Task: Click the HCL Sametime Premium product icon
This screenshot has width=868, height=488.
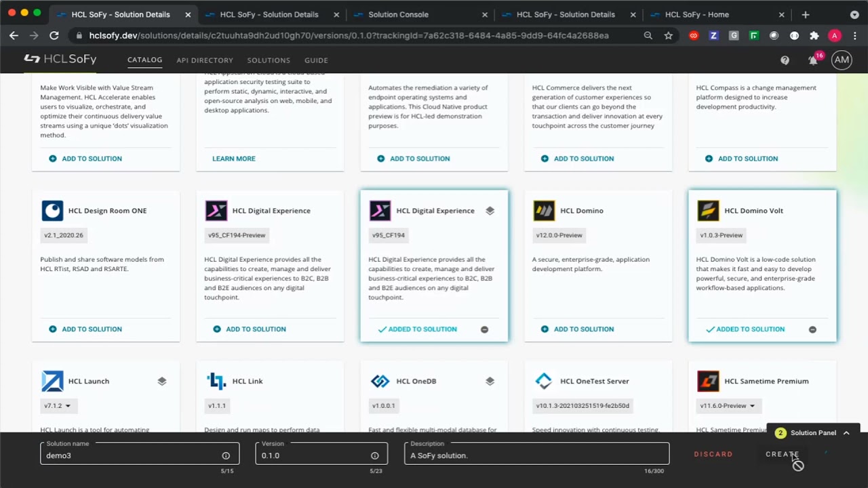Action: [708, 381]
